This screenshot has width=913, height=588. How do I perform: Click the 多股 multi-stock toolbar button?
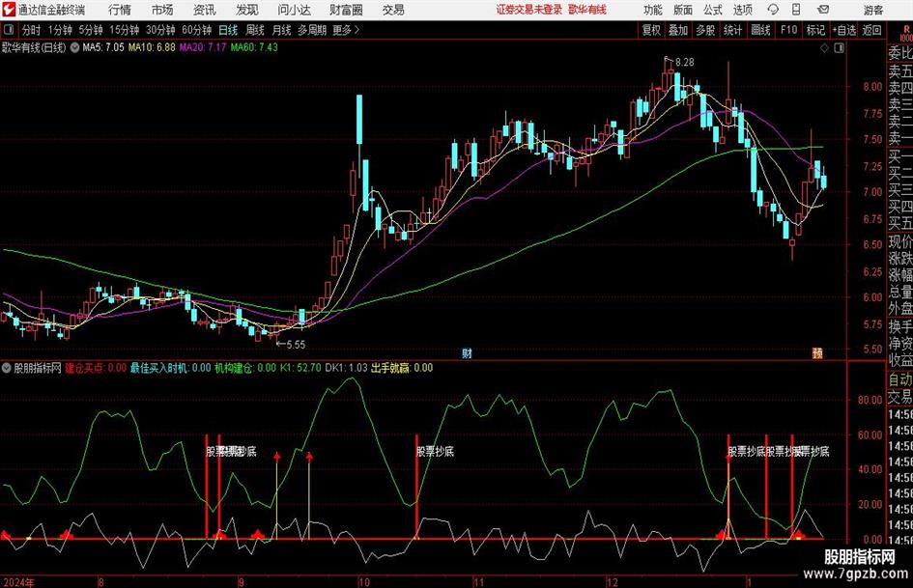705,30
